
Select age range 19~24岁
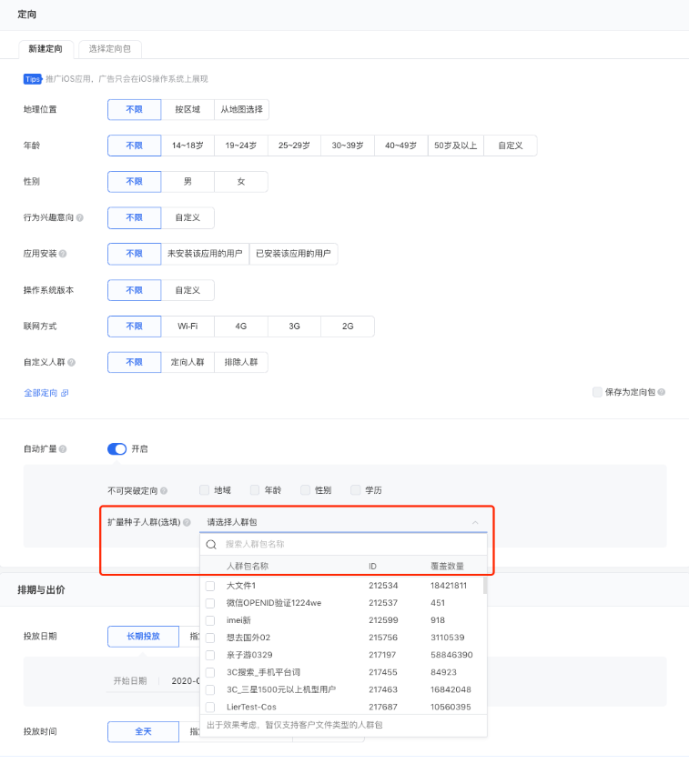point(241,146)
